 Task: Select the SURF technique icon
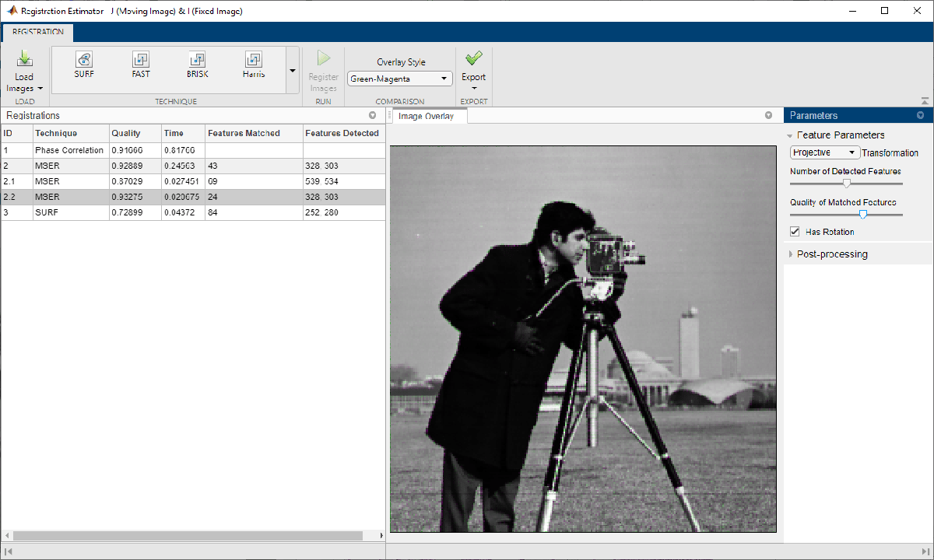coord(84,60)
